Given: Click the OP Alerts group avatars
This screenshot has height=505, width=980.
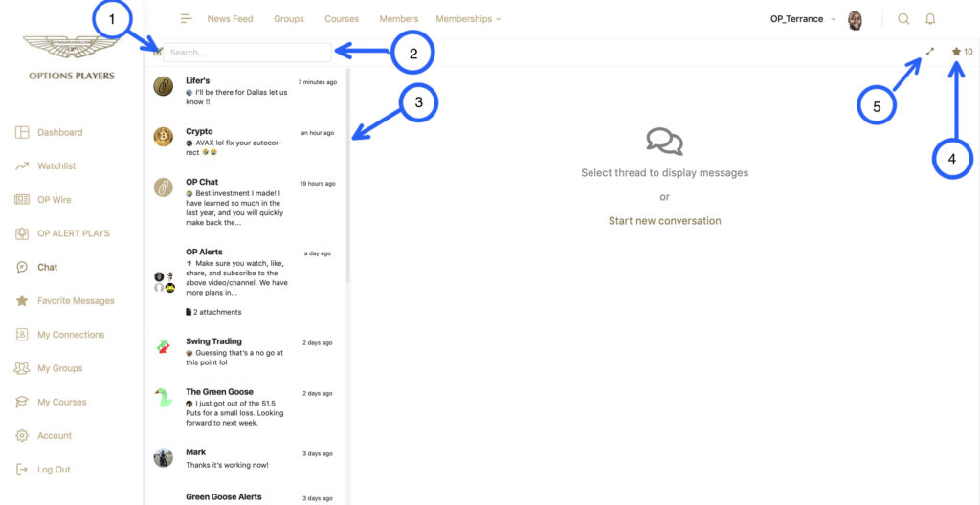Looking at the screenshot, I should (x=165, y=282).
